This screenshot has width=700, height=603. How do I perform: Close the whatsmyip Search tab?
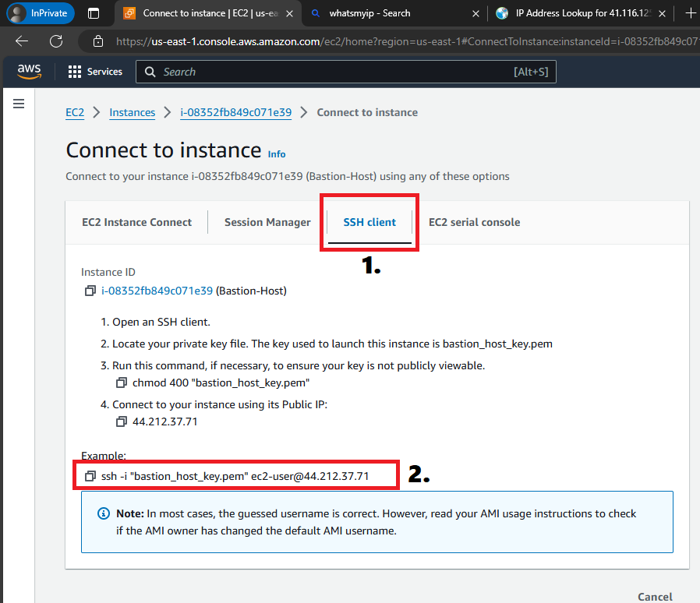click(x=476, y=14)
